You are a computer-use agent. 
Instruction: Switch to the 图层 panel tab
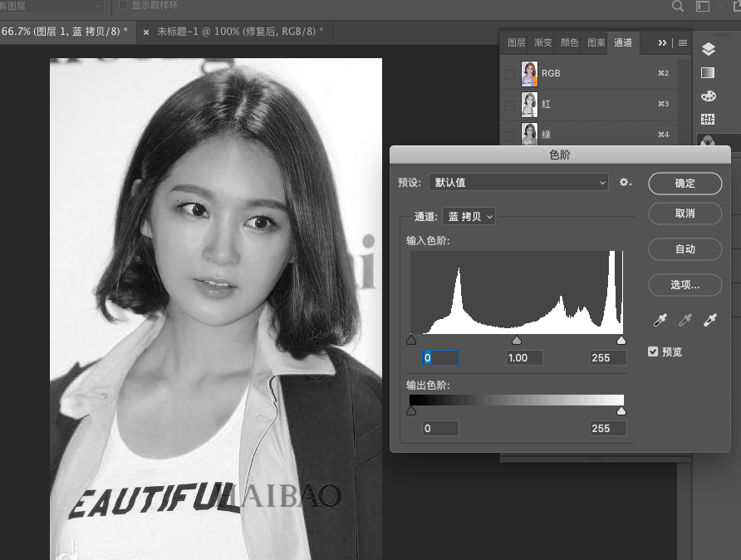(x=516, y=42)
